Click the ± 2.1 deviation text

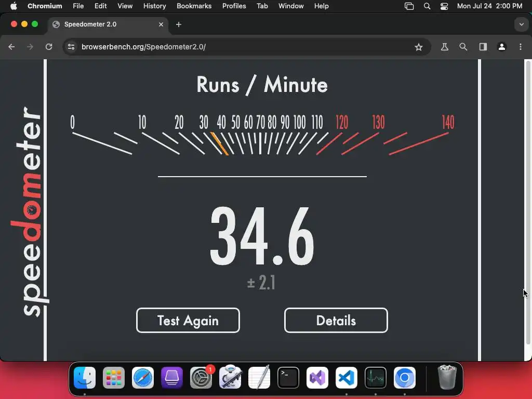point(261,282)
